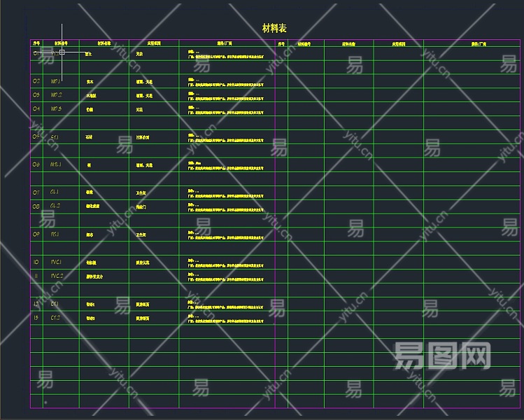The image size is (524, 420).
Task: Select the CT.1 material code
Action: pos(55,304)
